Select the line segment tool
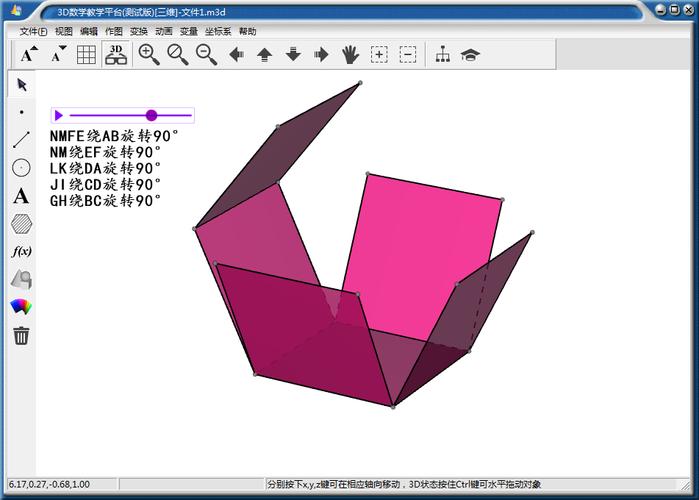Screen dimensions: 699x500 coord(22,139)
